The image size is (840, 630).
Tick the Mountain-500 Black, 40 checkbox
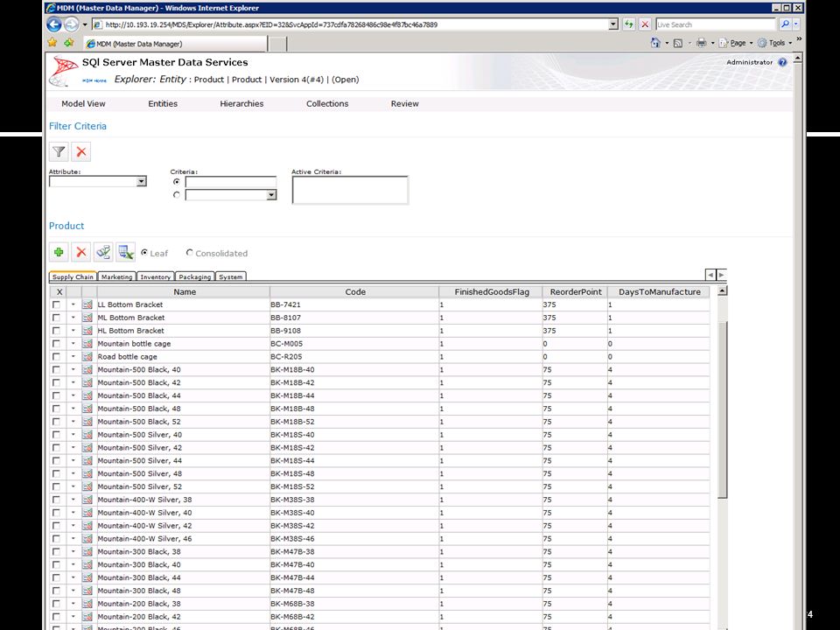56,369
